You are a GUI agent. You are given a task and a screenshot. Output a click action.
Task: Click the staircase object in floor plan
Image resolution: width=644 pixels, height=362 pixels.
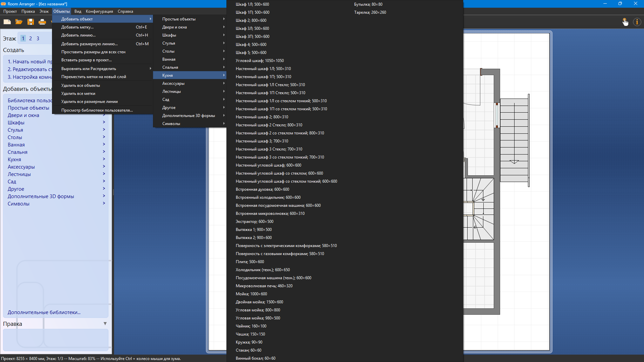click(514, 141)
